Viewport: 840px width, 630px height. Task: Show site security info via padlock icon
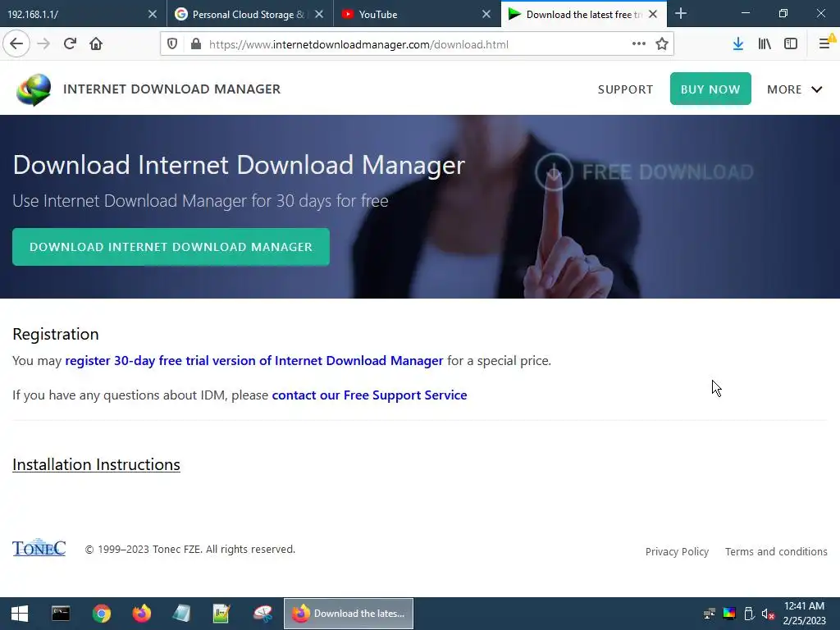tap(196, 44)
